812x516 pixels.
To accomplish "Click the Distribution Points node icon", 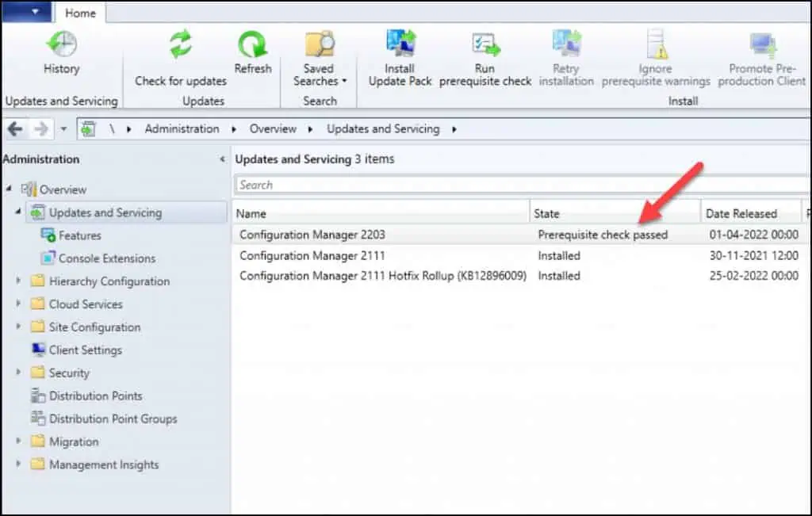I will point(38,396).
